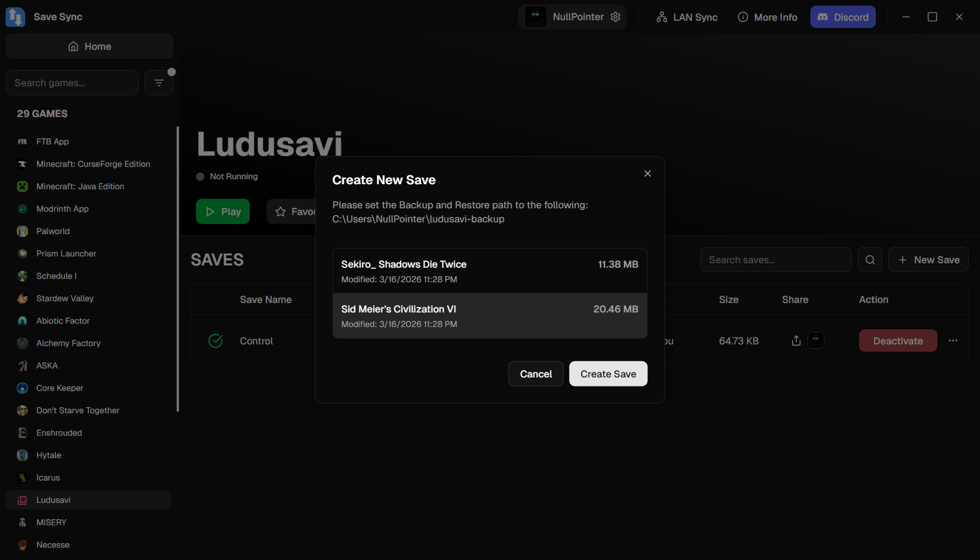
Task: Select the Sid Meier's Civilization VI backup
Action: [490, 316]
